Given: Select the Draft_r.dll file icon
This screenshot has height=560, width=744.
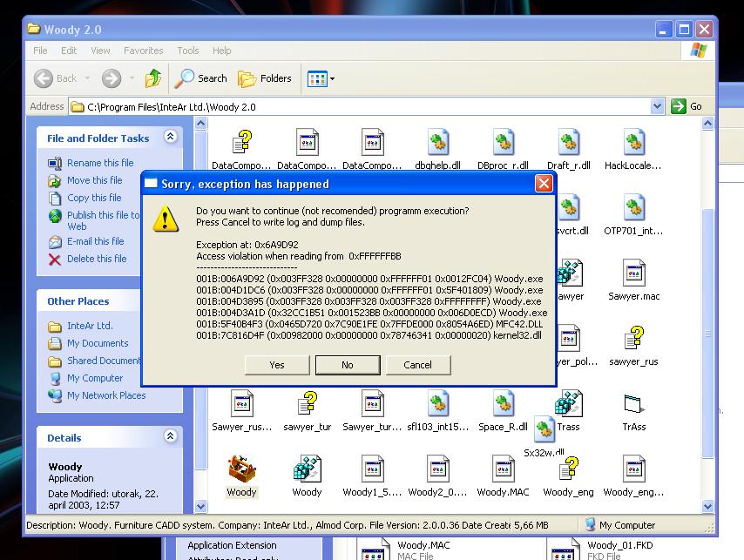Looking at the screenshot, I should pos(568,142).
